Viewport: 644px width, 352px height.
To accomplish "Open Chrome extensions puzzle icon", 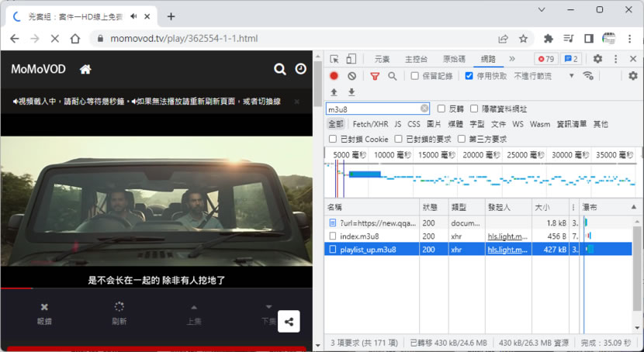I will pos(549,39).
